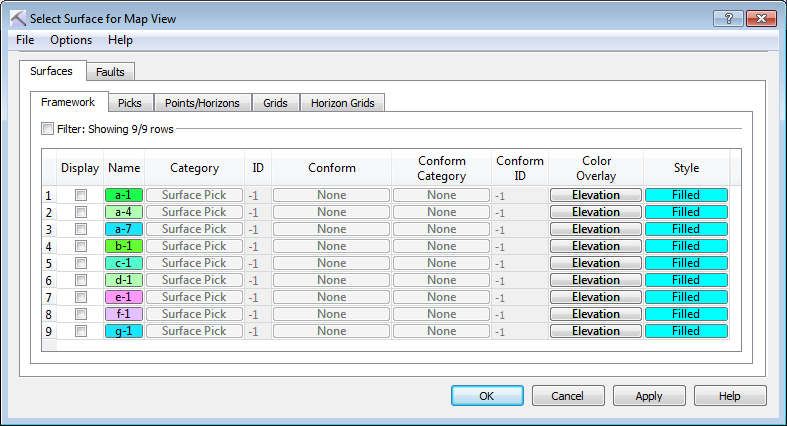Click the green a-1 name color swatch
Image resolution: width=787 pixels, height=426 pixels.
[124, 195]
